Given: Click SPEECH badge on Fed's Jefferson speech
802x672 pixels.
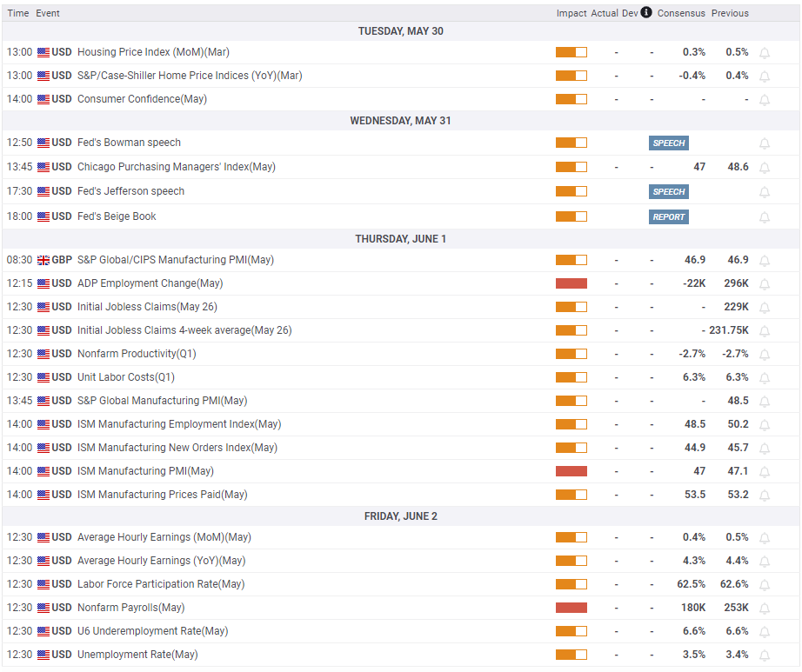Looking at the screenshot, I should 669,191.
